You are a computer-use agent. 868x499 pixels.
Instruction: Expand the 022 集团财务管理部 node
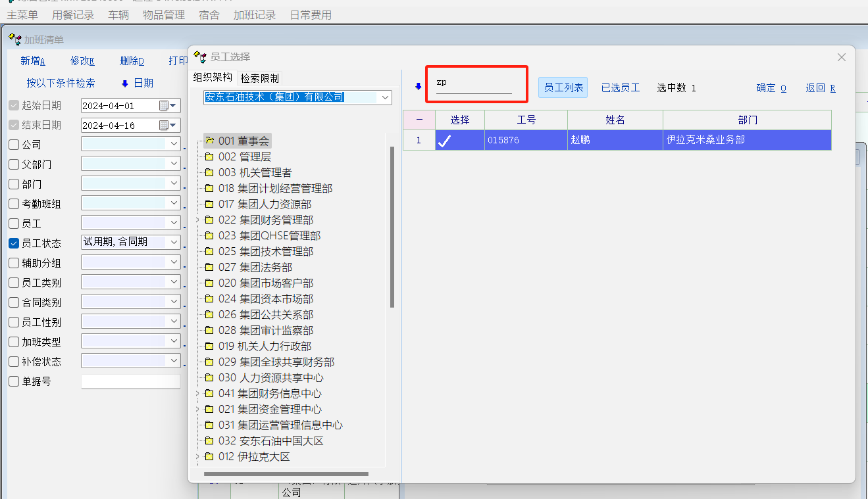[x=197, y=220]
